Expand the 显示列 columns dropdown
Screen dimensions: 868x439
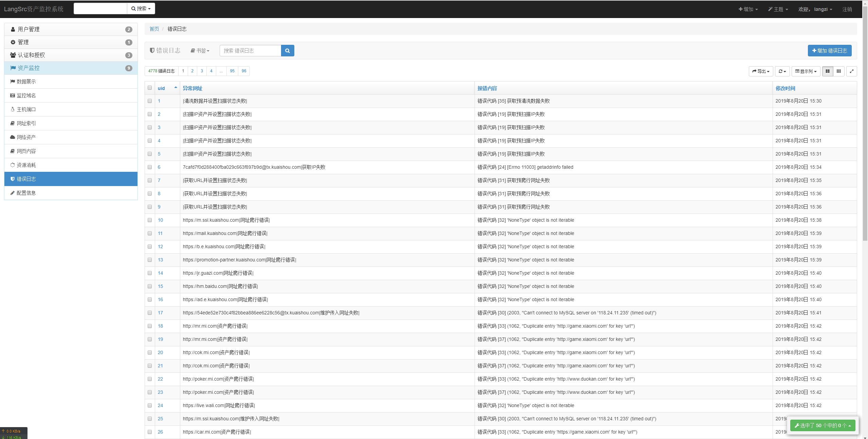806,71
